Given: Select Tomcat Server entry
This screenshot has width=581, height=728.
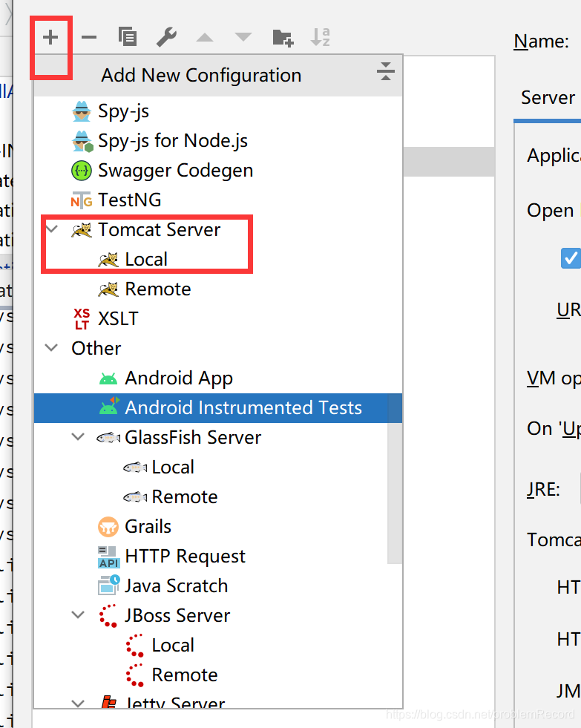Looking at the screenshot, I should pyautogui.click(x=218, y=230).
